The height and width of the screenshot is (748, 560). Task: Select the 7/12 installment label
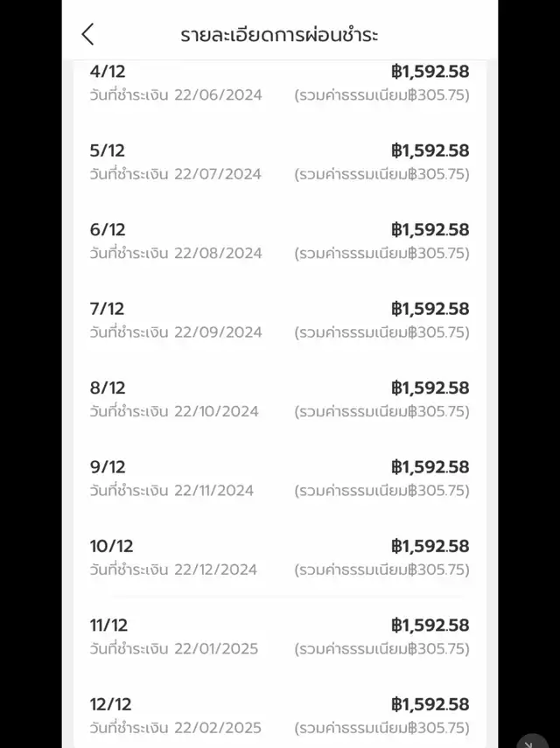point(108,309)
